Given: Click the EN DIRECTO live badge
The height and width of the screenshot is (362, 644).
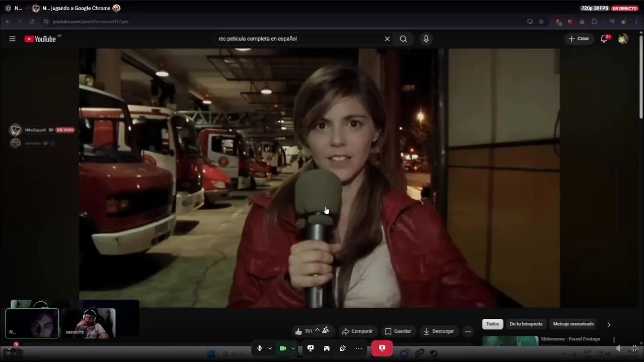Looking at the screenshot, I should [x=625, y=8].
